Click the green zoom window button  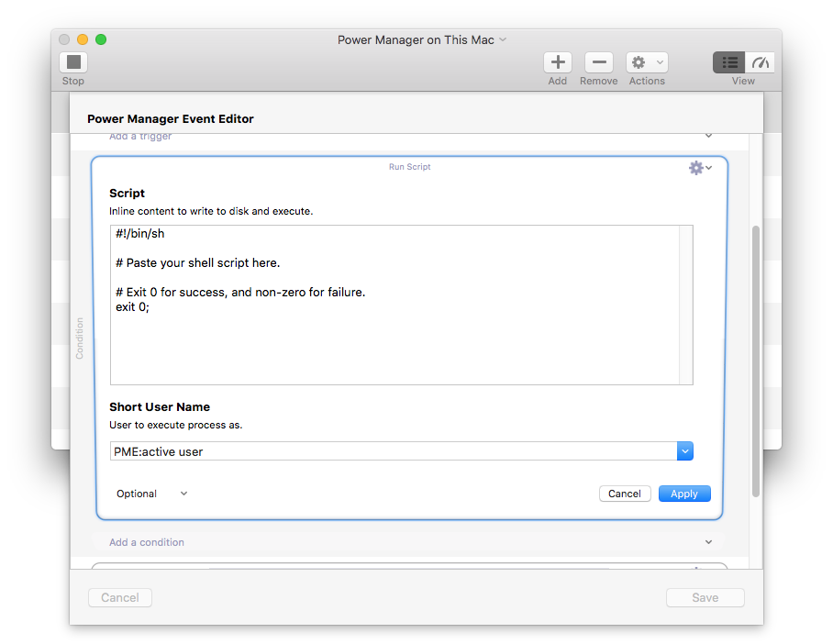(x=101, y=39)
